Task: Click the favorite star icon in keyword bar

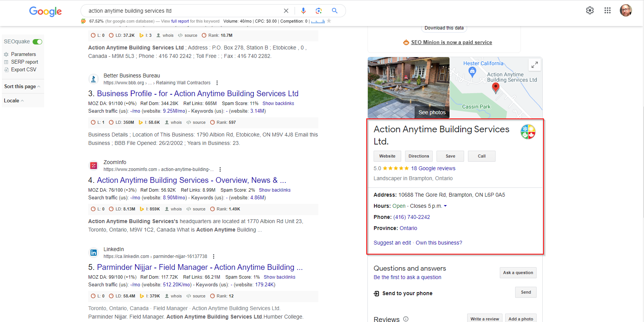Action: coord(329,21)
